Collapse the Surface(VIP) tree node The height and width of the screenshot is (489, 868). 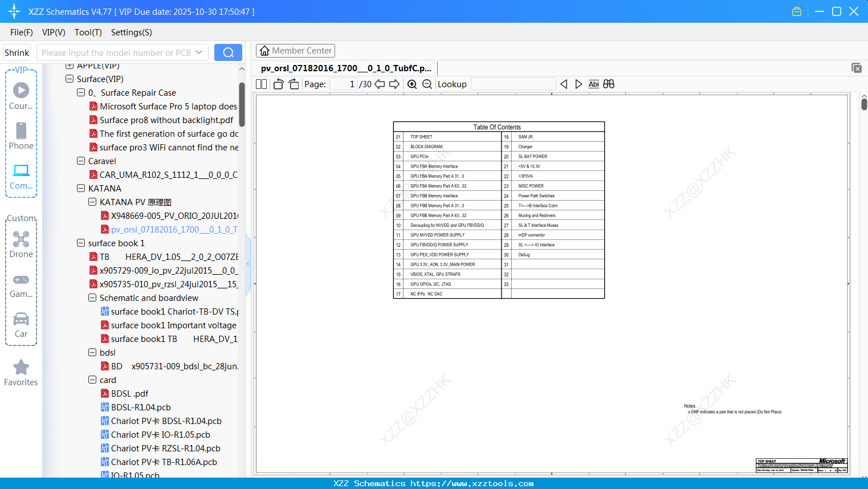[x=70, y=79]
